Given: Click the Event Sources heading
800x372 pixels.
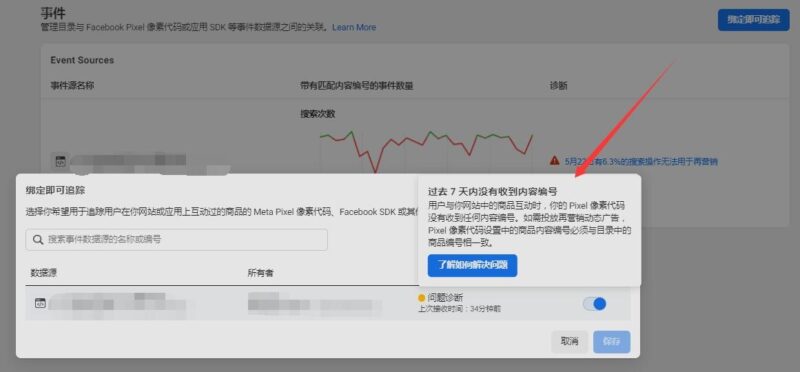Looking at the screenshot, I should 82,60.
